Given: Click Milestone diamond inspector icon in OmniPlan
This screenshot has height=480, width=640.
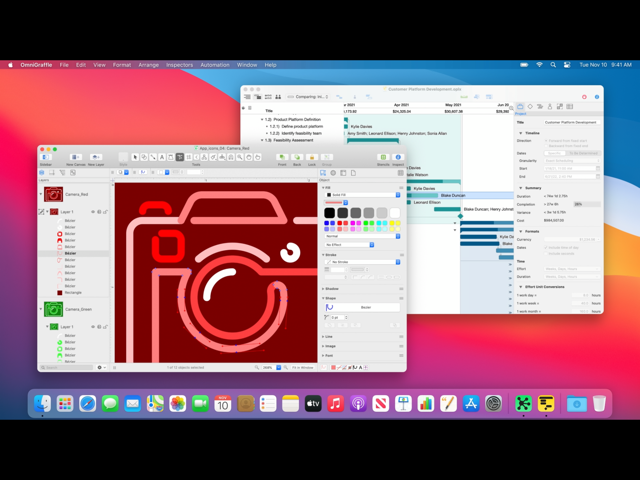Looking at the screenshot, I should [530, 107].
